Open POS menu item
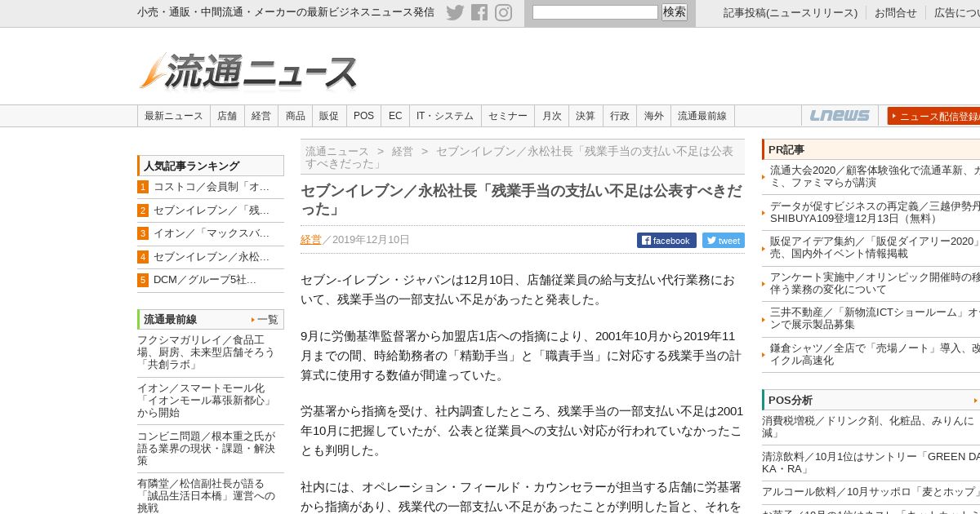980x514 pixels. (x=364, y=116)
